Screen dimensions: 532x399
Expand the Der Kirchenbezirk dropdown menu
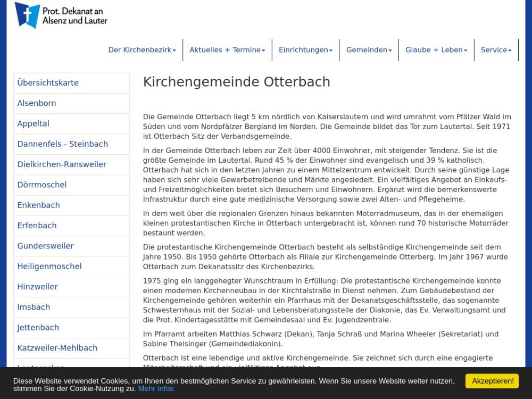(142, 50)
